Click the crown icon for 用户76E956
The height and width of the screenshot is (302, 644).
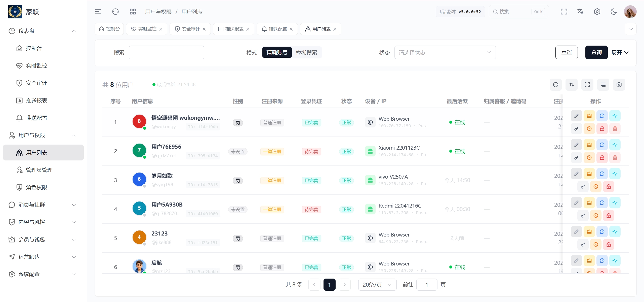[589, 145]
